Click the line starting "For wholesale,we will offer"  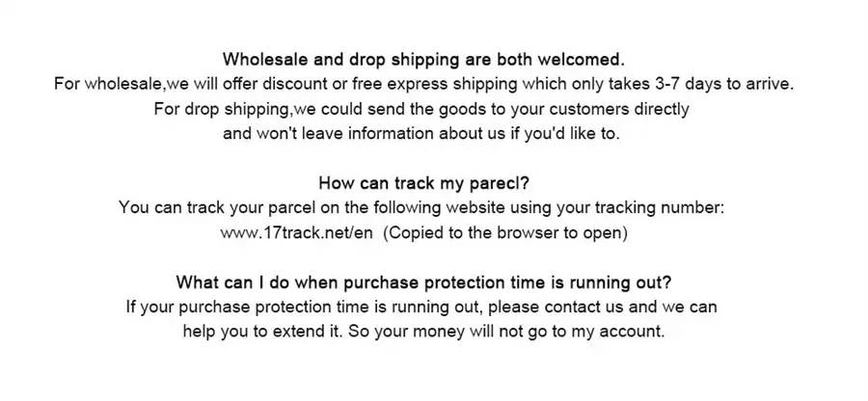point(423,84)
